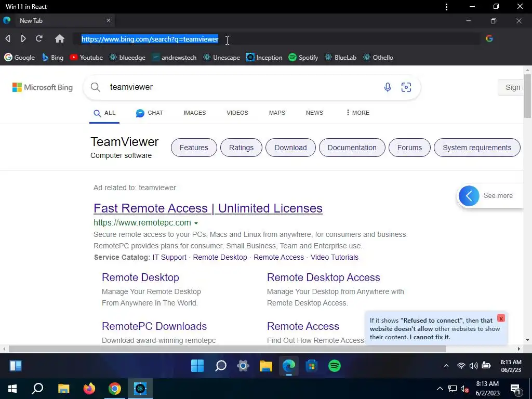This screenshot has width=532, height=399.
Task: Open host taskbar notification center icon
Action: (x=515, y=389)
